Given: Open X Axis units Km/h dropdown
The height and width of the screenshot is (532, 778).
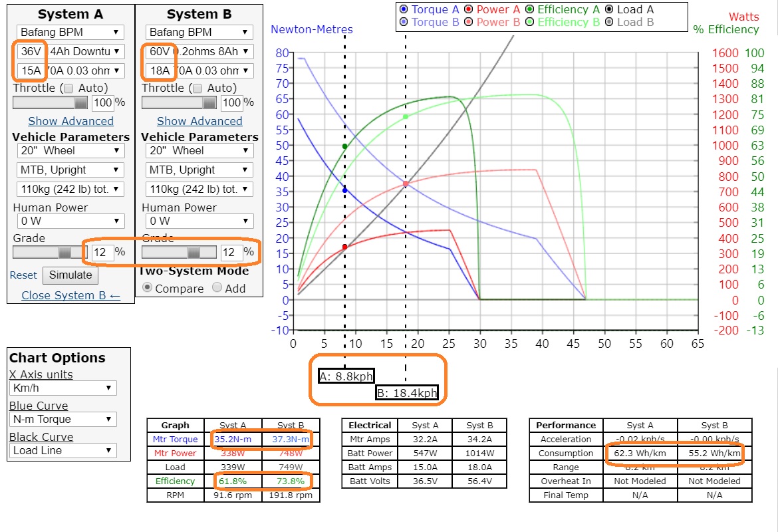Looking at the screenshot, I should point(63,388).
